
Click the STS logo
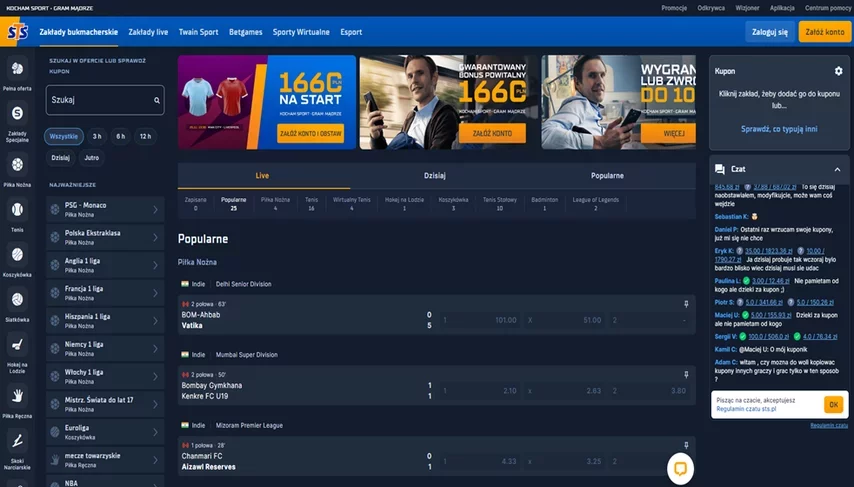[17, 32]
